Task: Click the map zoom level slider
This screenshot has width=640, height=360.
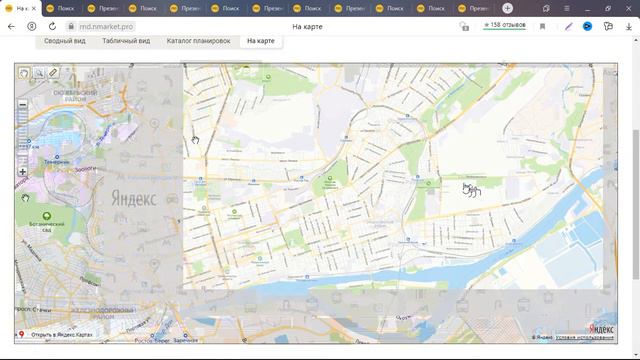Action: (22, 138)
